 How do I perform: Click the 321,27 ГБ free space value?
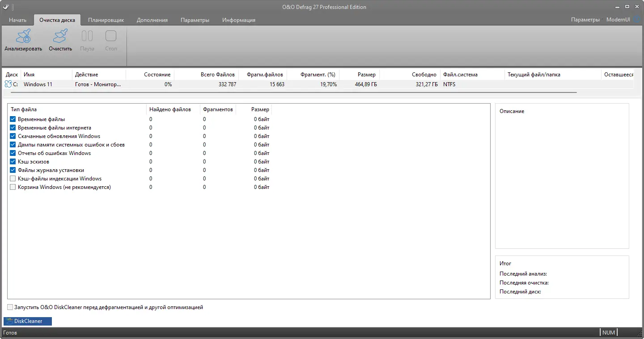coord(427,84)
